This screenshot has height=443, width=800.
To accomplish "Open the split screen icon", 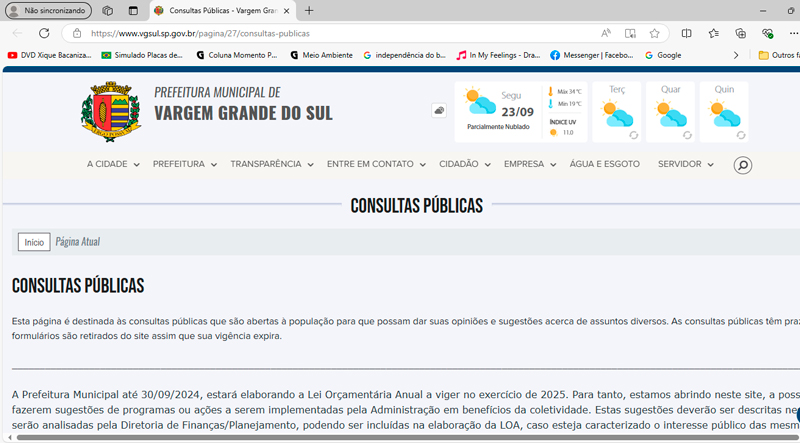I will (x=686, y=33).
